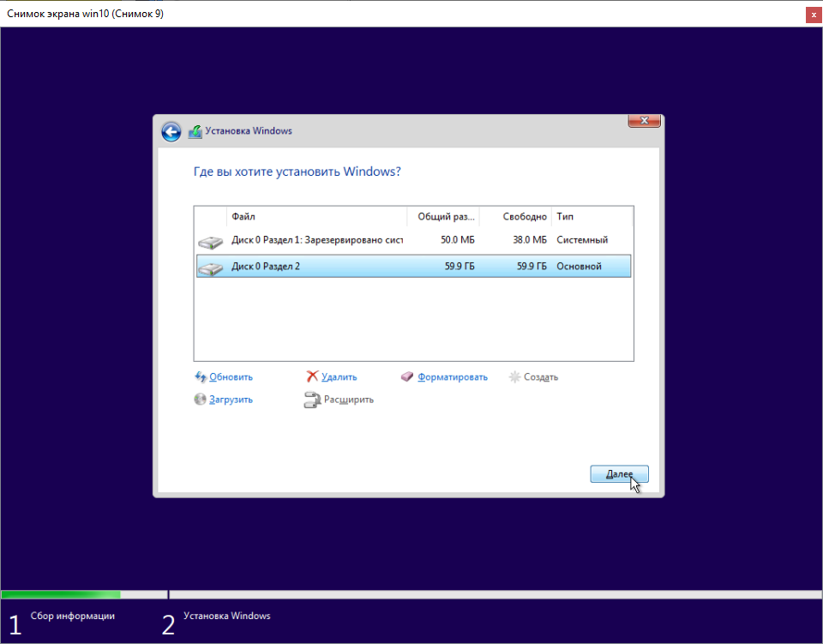Click the drive icon for Disk 0 Partition 1
The image size is (823, 644).
click(211, 242)
